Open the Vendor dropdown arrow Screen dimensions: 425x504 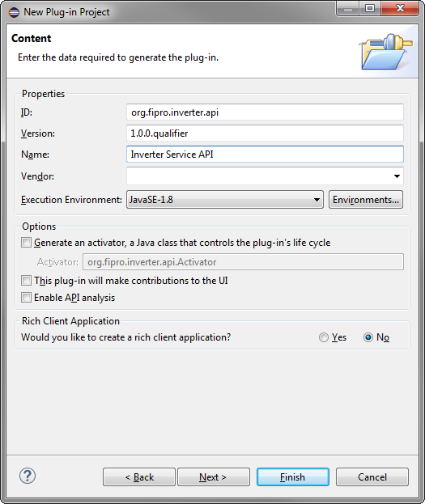(397, 176)
